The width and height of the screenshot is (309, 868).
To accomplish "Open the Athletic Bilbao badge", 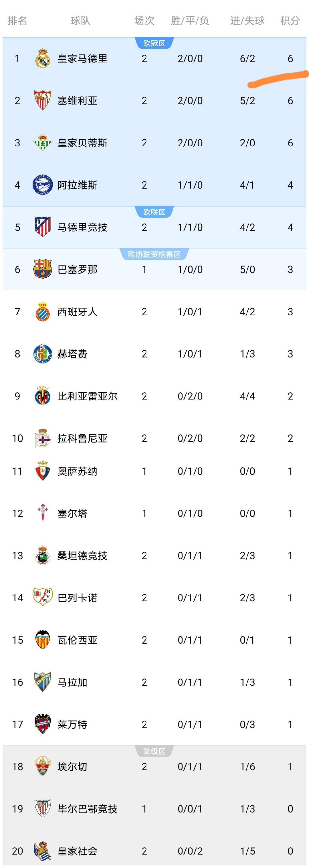I will (x=42, y=808).
